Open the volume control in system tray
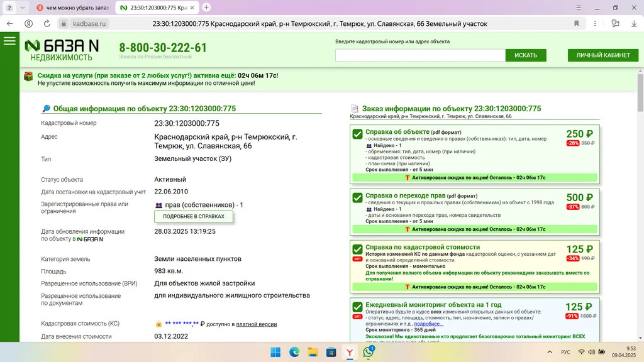The image size is (644, 362). pyautogui.click(x=591, y=352)
